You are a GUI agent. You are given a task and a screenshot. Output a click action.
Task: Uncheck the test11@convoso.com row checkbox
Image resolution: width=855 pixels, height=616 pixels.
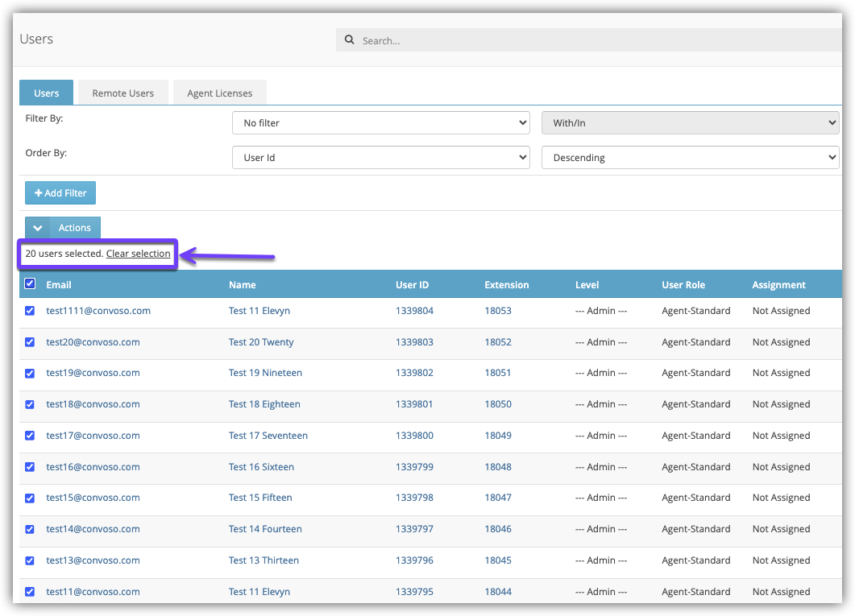click(x=30, y=592)
